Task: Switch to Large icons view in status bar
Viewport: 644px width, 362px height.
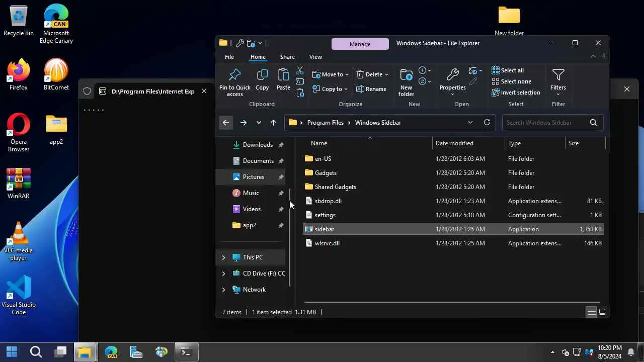Action: (x=602, y=312)
